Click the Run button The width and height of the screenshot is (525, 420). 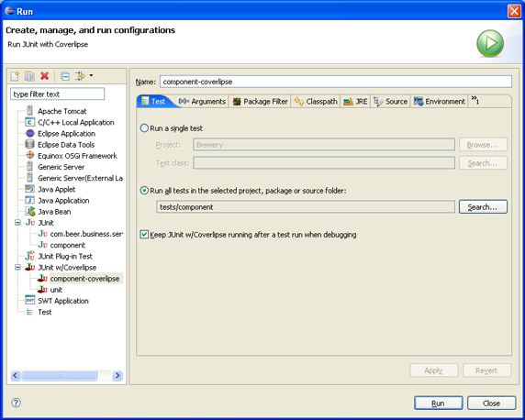[439, 403]
